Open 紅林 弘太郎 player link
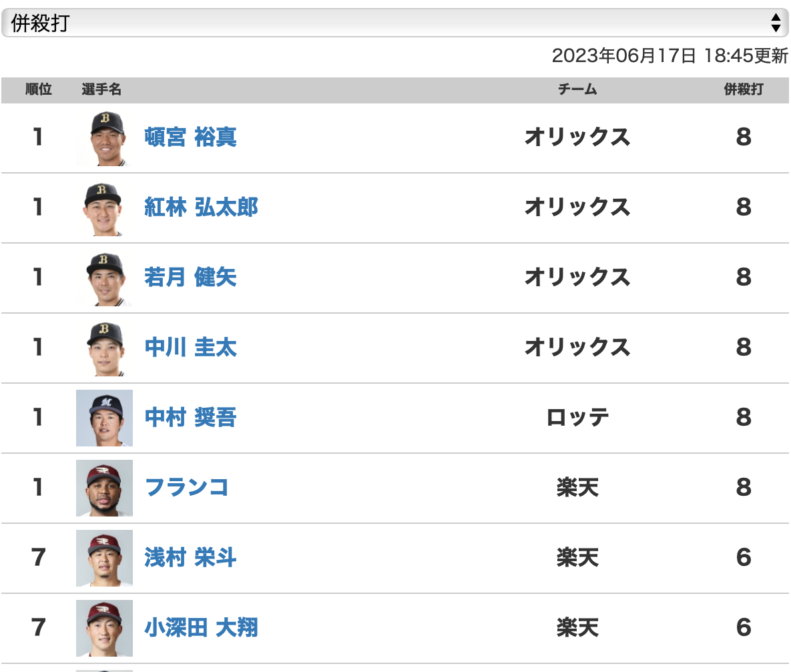Image resolution: width=791 pixels, height=672 pixels. pyautogui.click(x=202, y=208)
